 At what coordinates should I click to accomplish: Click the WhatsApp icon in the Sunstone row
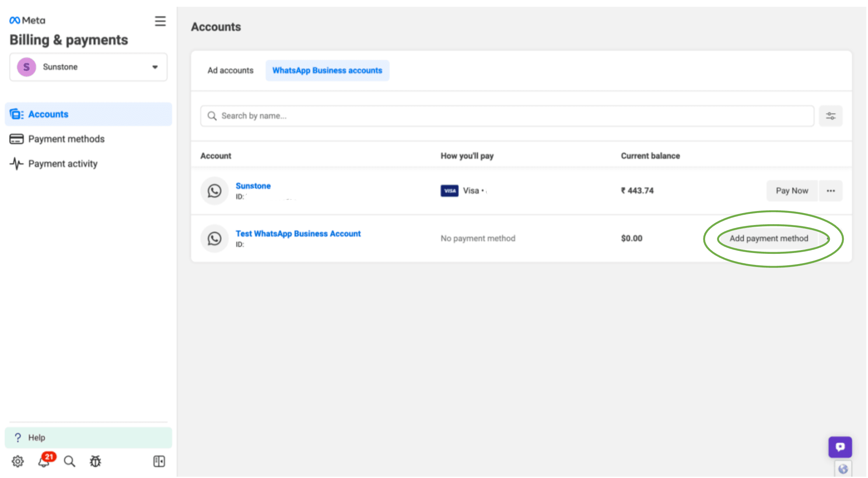click(x=214, y=191)
